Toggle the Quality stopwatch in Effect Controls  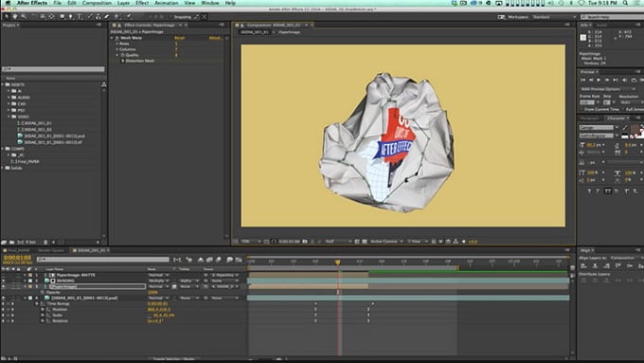[x=122, y=55]
